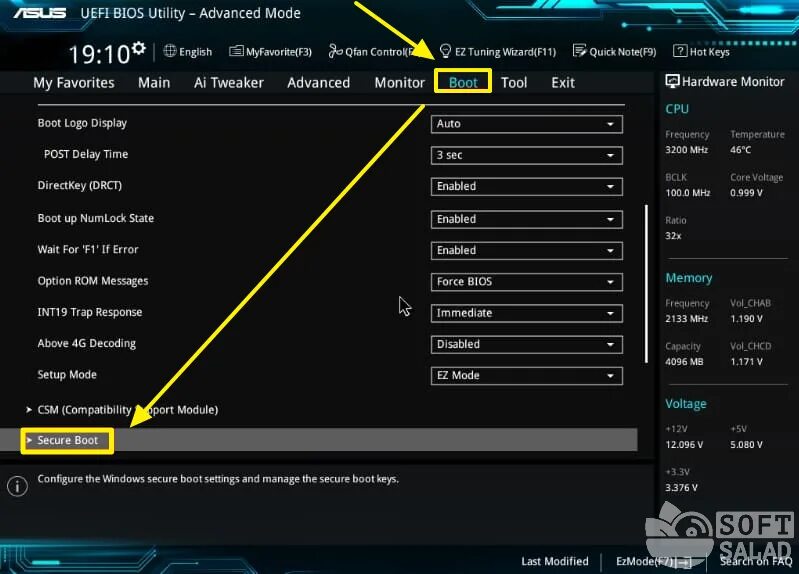Viewport: 799px width, 574px height.
Task: Open Setup Mode dropdown
Action: (526, 376)
